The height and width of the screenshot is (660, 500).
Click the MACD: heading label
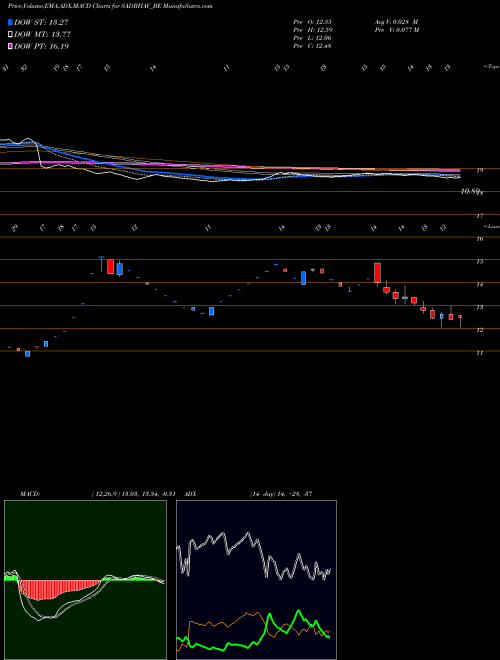coord(30,494)
